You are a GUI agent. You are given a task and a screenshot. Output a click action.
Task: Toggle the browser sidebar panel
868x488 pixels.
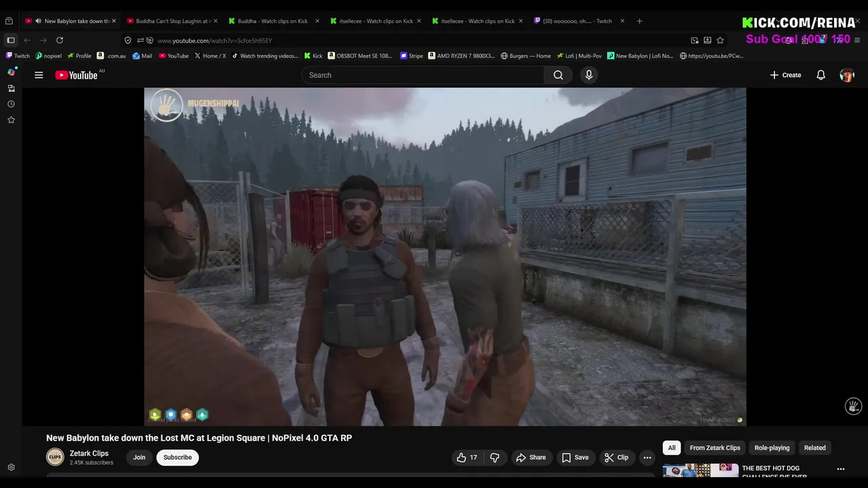[x=10, y=41]
